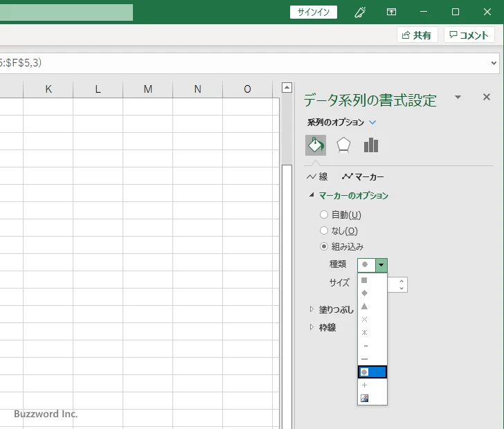Select column O header

click(x=248, y=89)
